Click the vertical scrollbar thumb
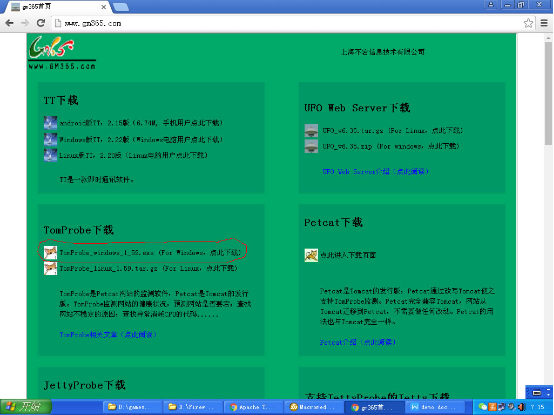Viewport: 554px width, 415px height. (548, 94)
